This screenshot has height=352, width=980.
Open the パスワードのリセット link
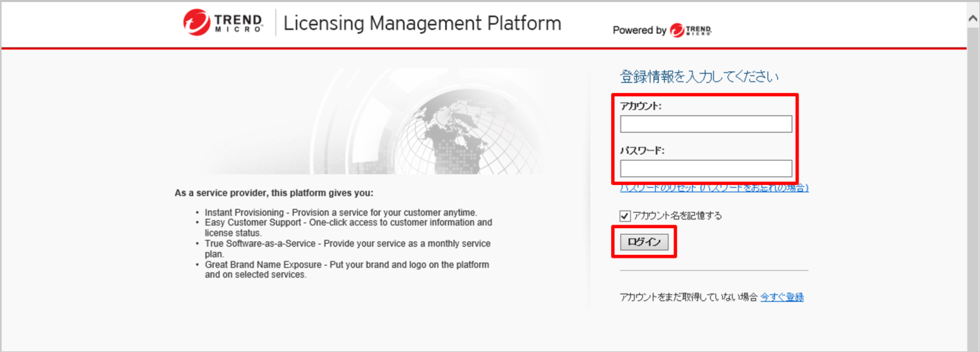714,188
